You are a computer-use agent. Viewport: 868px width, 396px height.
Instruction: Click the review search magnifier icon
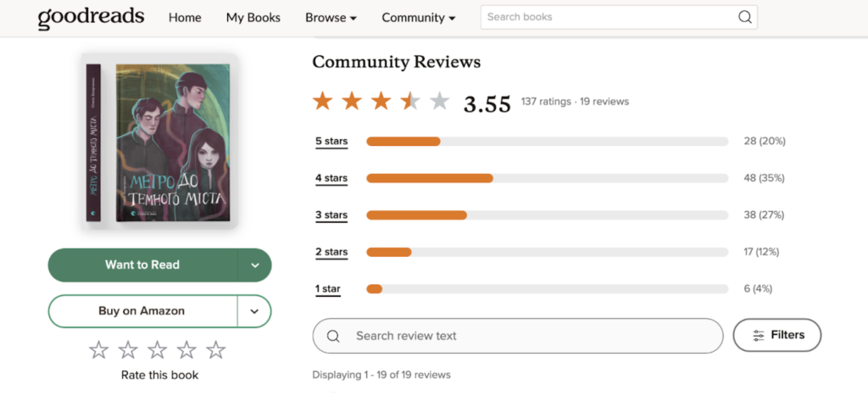(333, 336)
